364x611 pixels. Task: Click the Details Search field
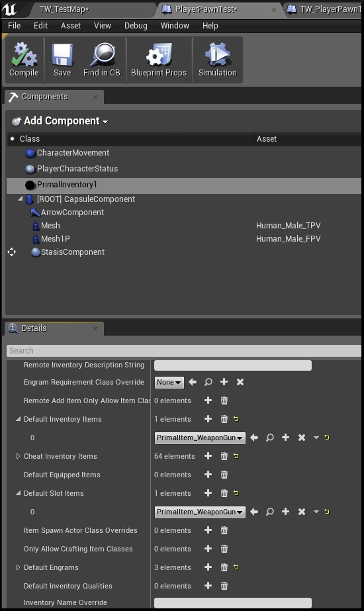pyautogui.click(x=183, y=350)
